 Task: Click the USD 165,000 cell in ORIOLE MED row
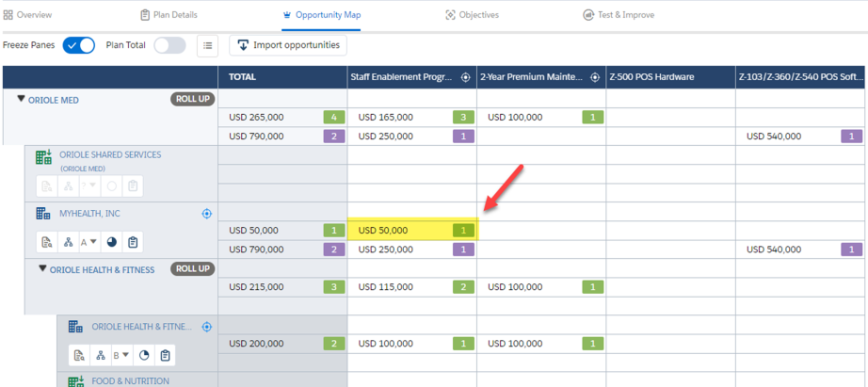(412, 118)
